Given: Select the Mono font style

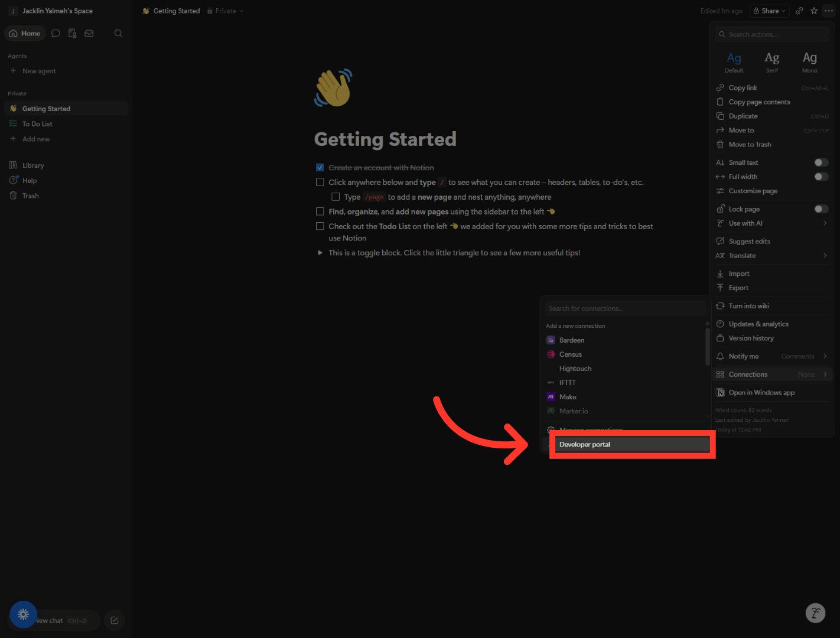Looking at the screenshot, I should click(x=809, y=63).
